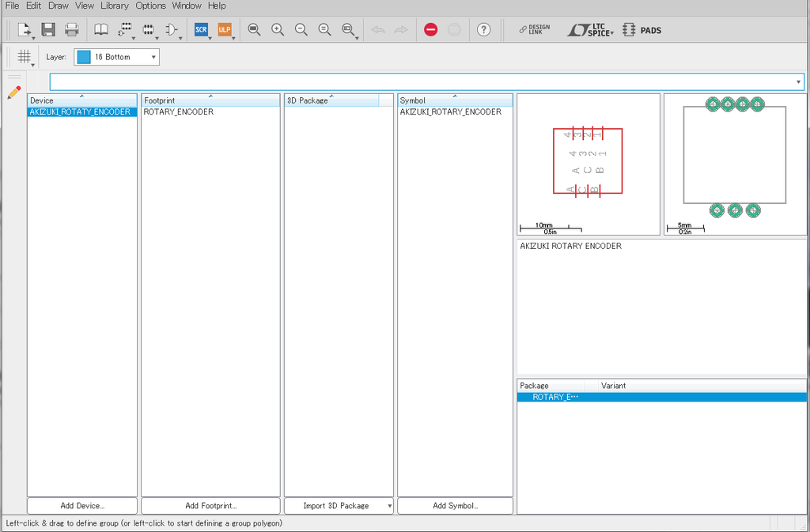Screen dimensions: 810x532
Task: Click the New file icon
Action: (24, 29)
